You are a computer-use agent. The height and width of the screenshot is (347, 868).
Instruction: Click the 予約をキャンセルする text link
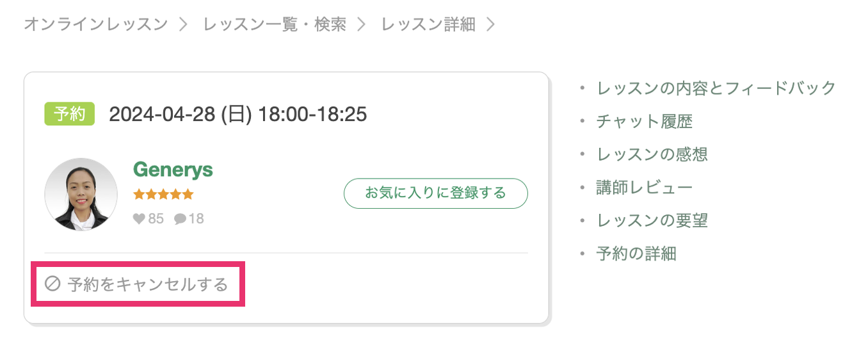pos(148,284)
